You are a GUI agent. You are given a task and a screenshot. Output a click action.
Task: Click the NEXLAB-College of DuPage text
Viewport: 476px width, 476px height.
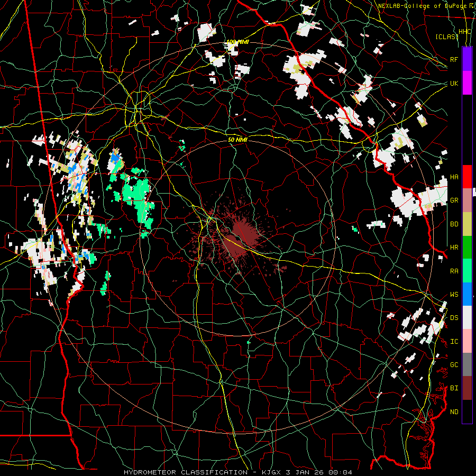click(x=422, y=6)
